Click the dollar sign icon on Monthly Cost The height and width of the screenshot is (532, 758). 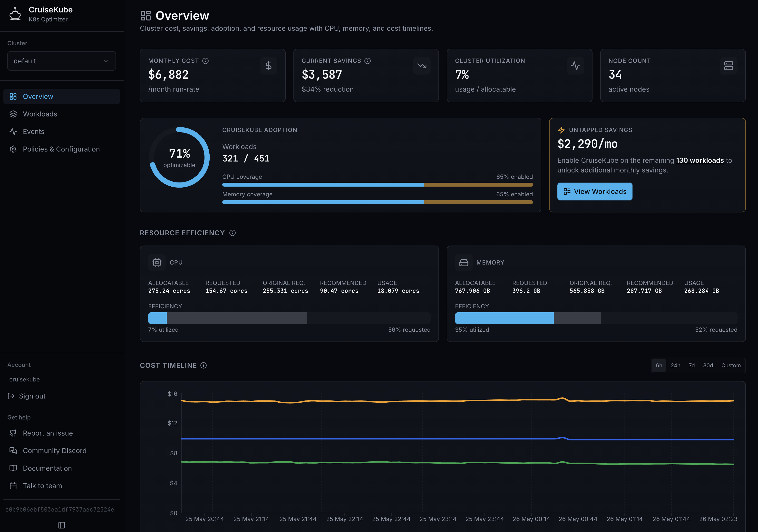coord(268,66)
